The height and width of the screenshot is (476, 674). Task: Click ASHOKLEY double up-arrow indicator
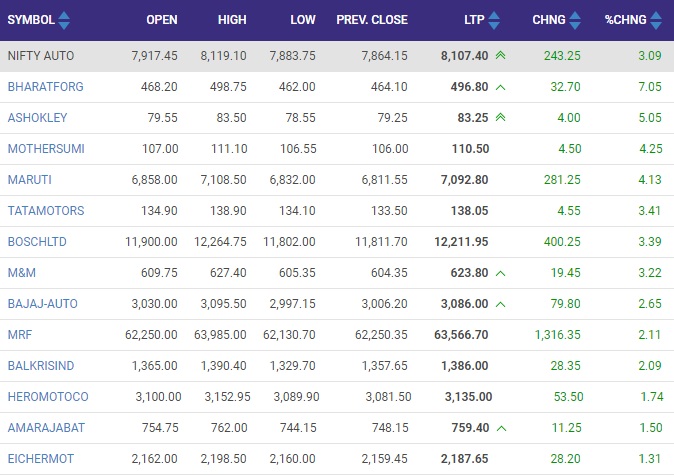click(x=500, y=117)
